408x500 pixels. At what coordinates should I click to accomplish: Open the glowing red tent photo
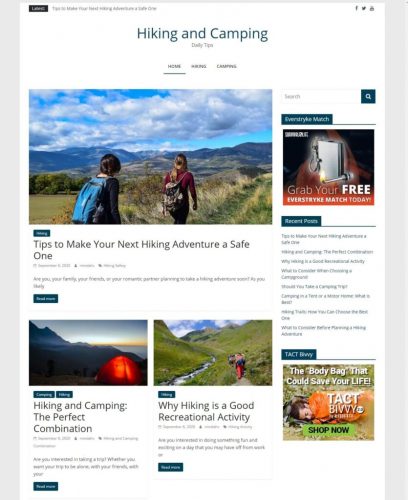(x=88, y=353)
